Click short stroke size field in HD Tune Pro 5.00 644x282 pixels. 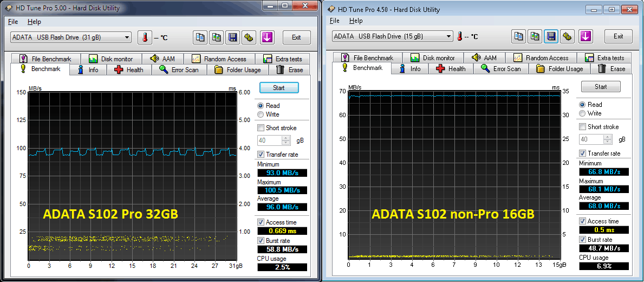coord(269,140)
